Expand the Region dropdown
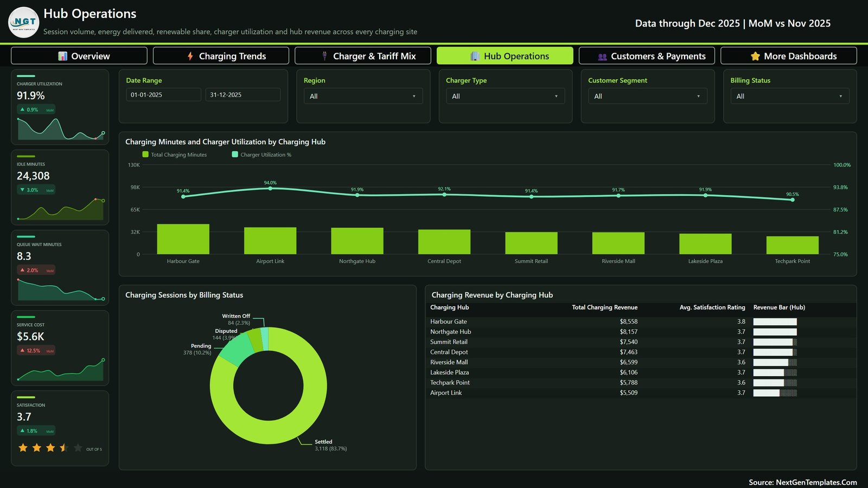 [x=363, y=96]
